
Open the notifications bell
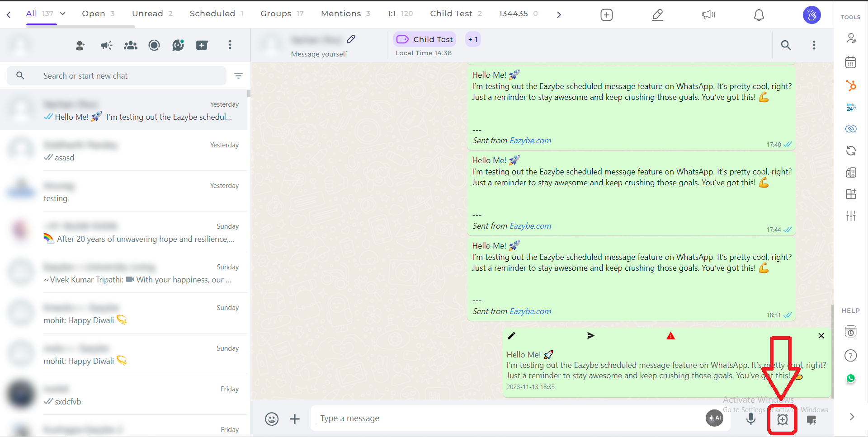759,15
